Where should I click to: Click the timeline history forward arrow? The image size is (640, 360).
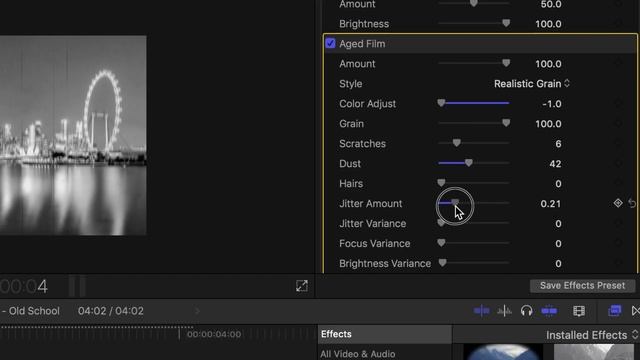pyautogui.click(x=198, y=311)
